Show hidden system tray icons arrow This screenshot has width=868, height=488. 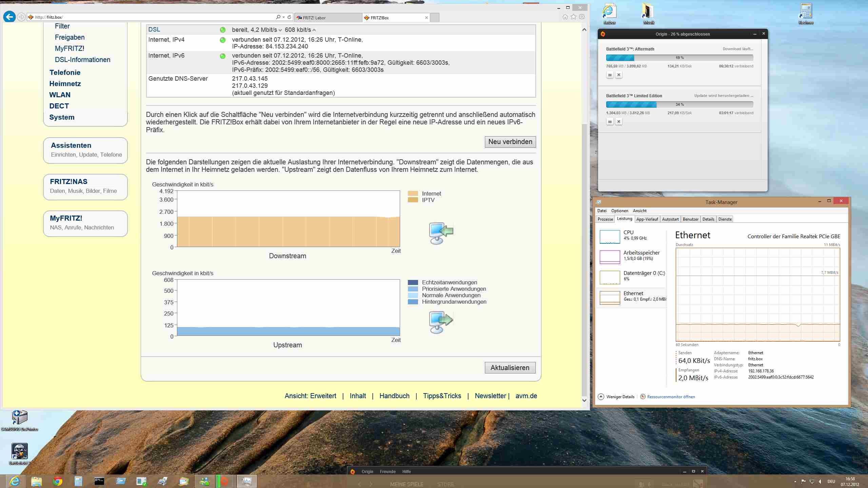pyautogui.click(x=795, y=482)
